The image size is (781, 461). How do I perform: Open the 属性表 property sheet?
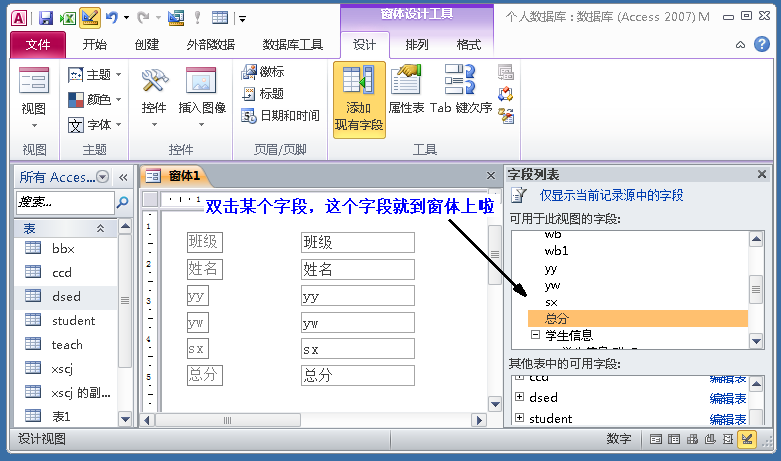(406, 90)
